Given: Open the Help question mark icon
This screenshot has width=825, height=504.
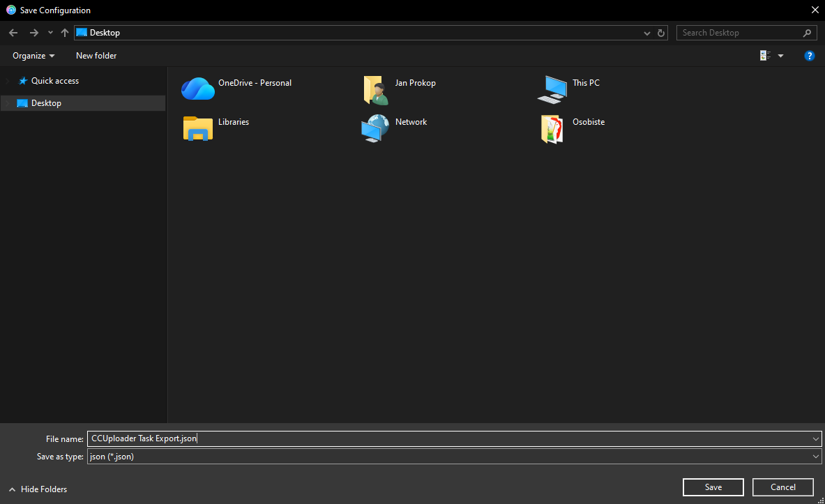Looking at the screenshot, I should click(x=809, y=56).
